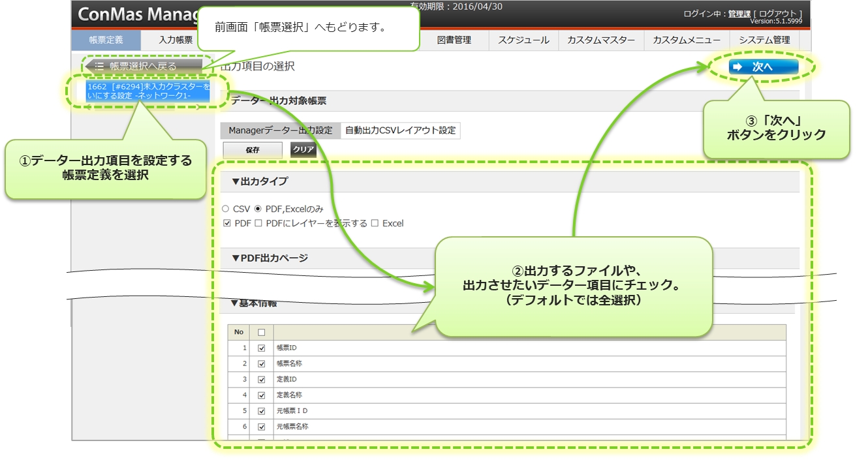This screenshot has width=868, height=460.
Task: Open the 帳票定義 tab
Action: (x=106, y=40)
